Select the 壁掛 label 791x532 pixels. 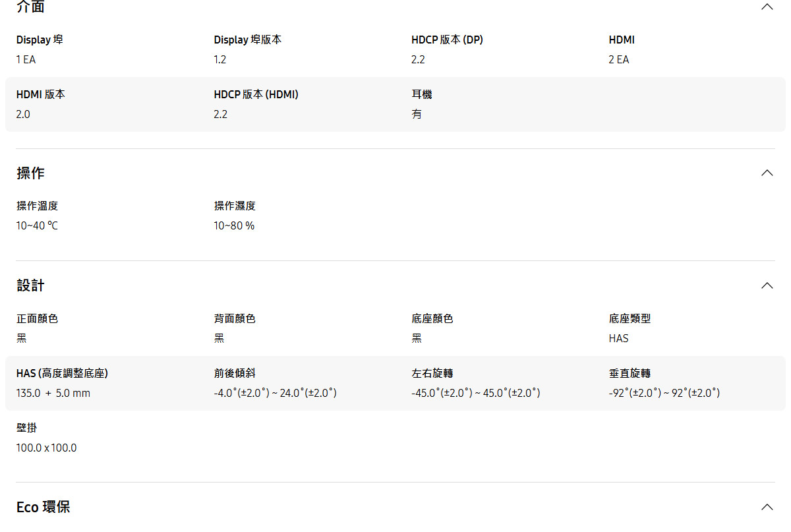[26, 428]
